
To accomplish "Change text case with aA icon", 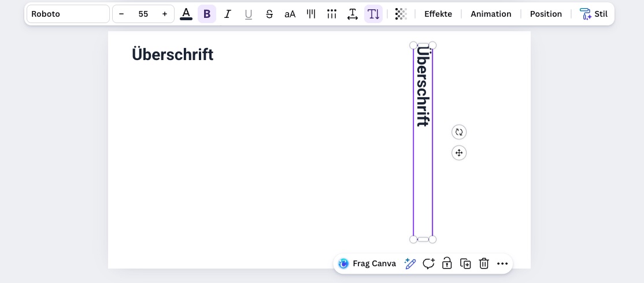I will tap(290, 14).
